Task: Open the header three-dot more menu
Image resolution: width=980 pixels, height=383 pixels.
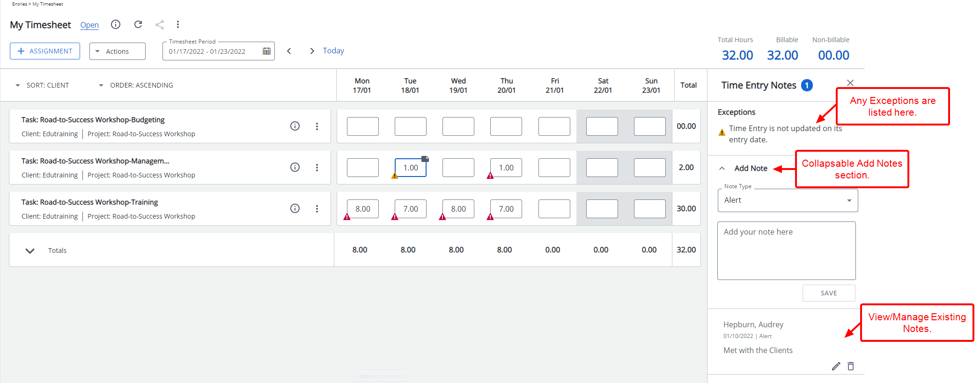Action: (178, 24)
